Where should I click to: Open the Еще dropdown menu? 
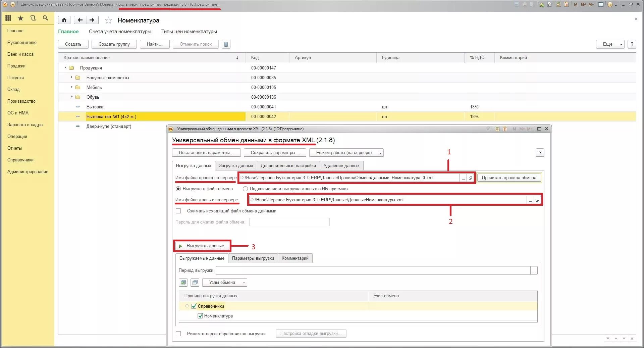[x=610, y=44]
